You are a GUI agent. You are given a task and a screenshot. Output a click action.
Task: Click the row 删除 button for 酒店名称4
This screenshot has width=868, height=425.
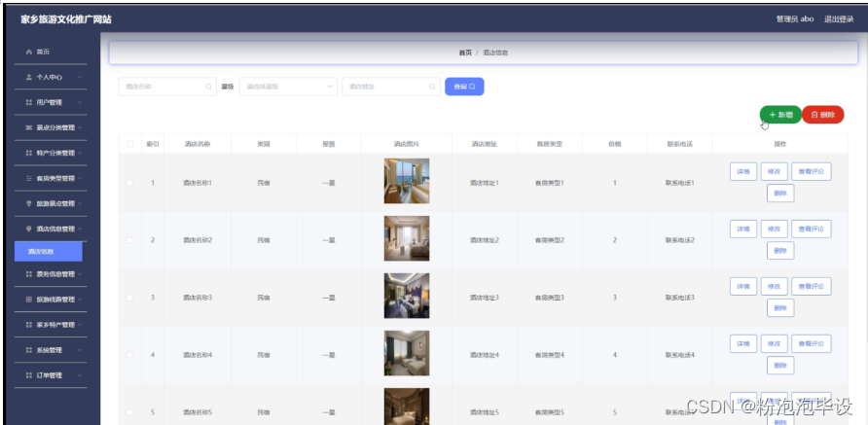tap(780, 366)
